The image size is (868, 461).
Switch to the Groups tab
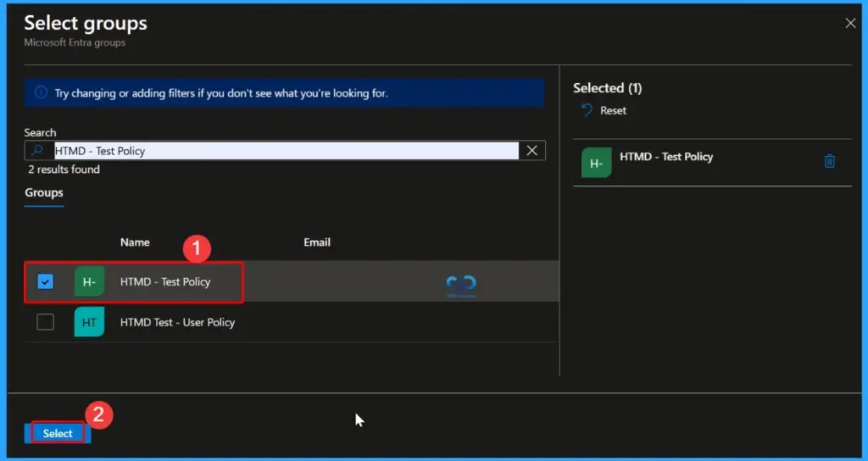click(x=44, y=192)
